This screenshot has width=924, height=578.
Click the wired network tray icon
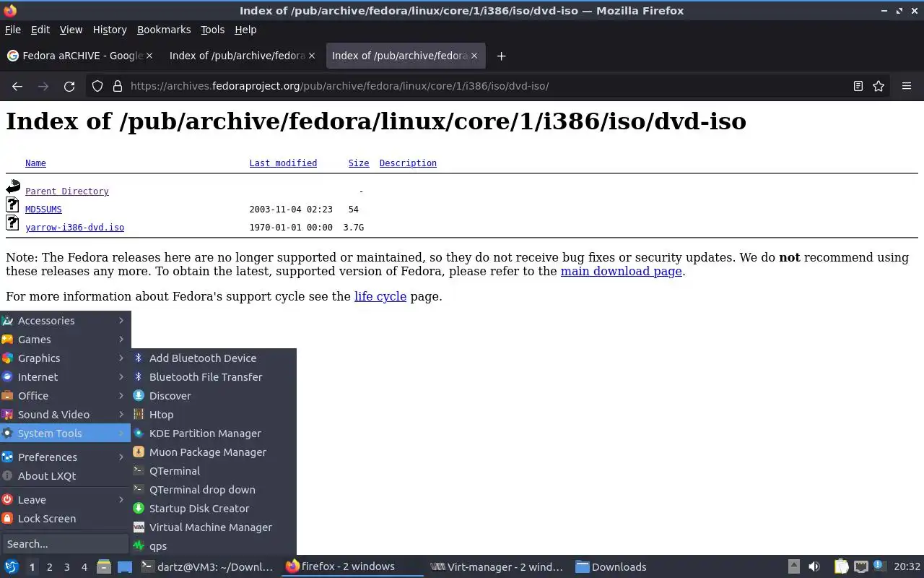click(861, 567)
